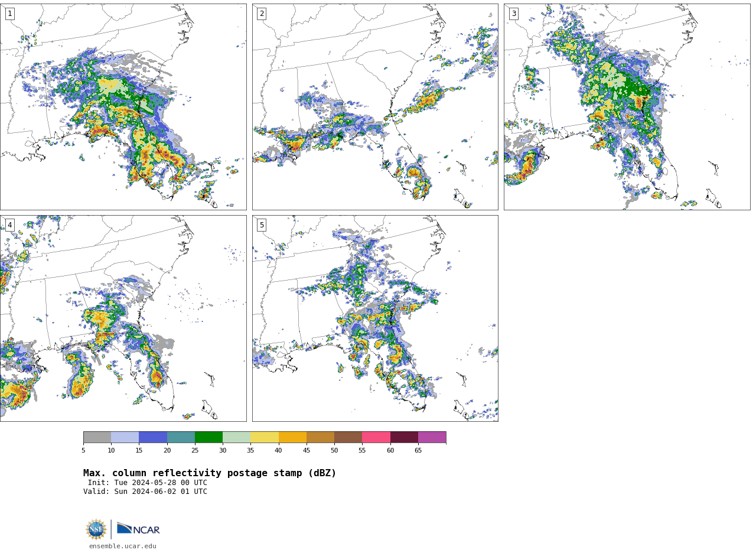Click the 'Max. column reflectivity postage stamp (dBZ)' title
The height and width of the screenshot is (553, 756).
210,473
